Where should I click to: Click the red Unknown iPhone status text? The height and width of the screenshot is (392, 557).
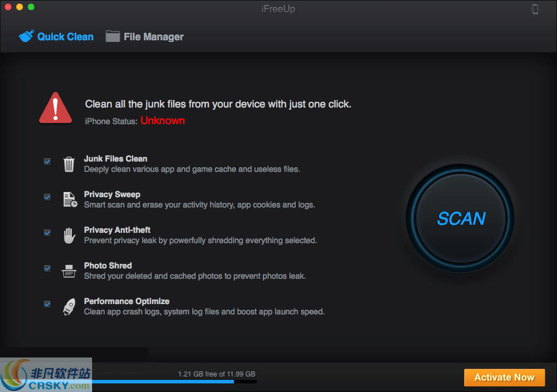point(163,121)
